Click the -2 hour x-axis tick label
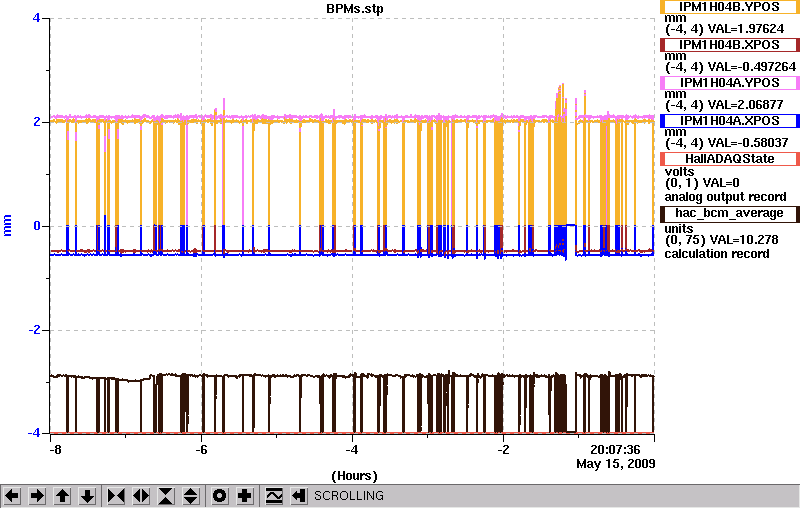Image resolution: width=800 pixels, height=508 pixels. (504, 450)
